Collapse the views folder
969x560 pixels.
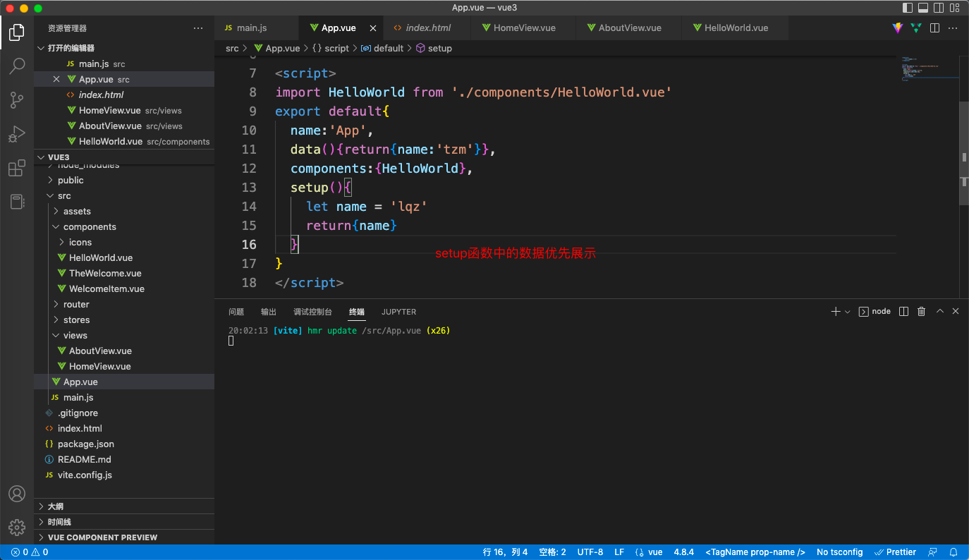point(123,336)
